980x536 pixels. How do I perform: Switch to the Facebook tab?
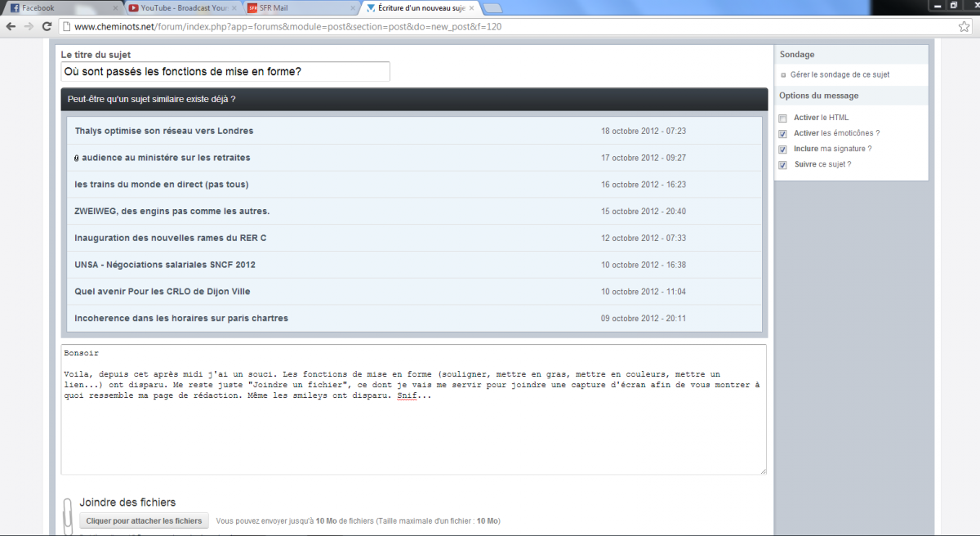click(x=57, y=8)
